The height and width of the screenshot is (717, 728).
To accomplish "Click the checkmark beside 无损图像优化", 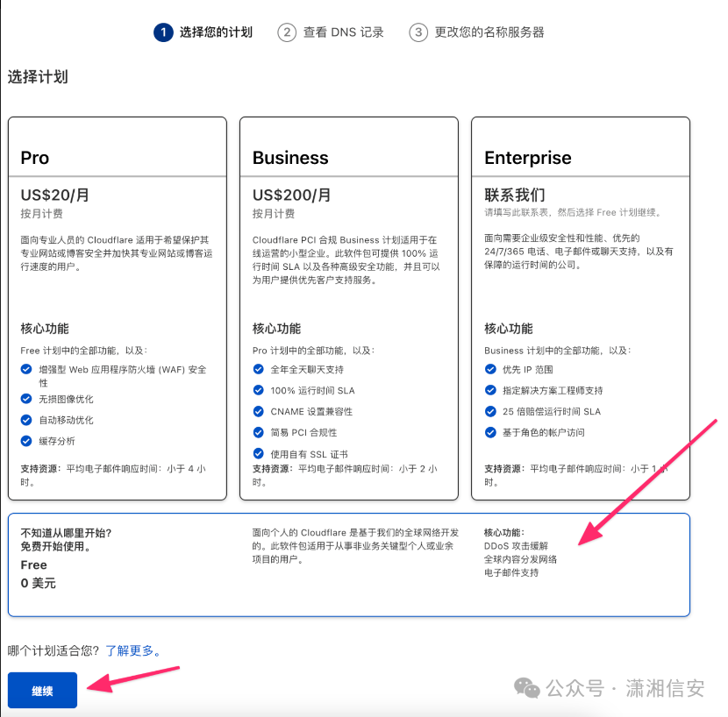I will tap(26, 399).
